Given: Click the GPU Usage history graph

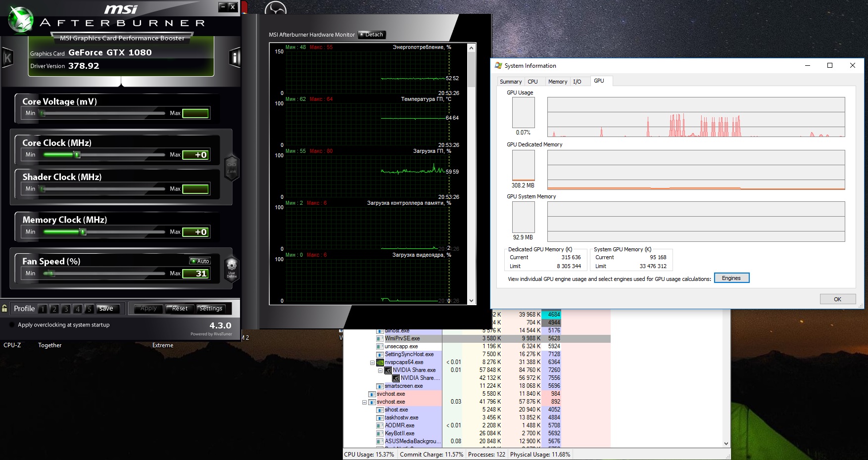Looking at the screenshot, I should pos(696,117).
